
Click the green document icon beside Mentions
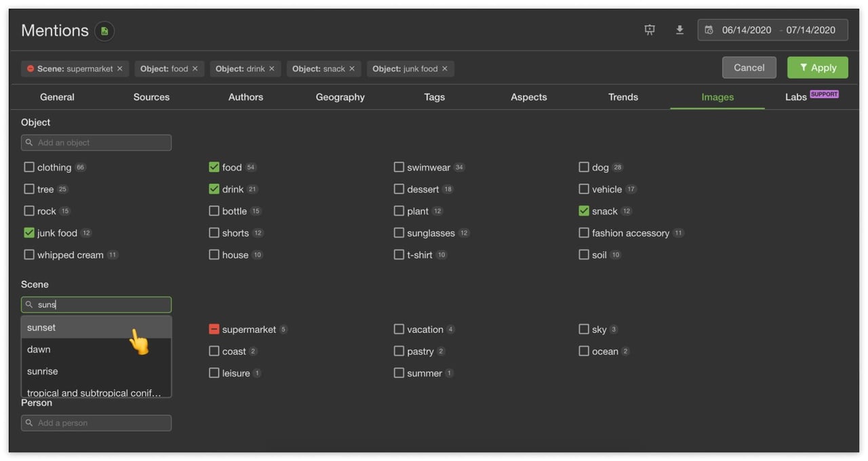click(104, 31)
